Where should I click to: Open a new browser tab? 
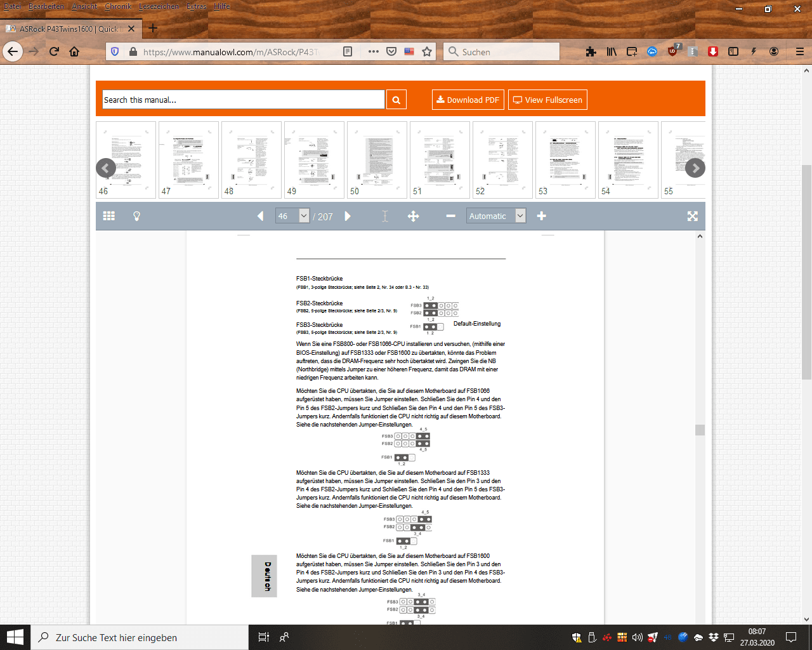coord(153,29)
